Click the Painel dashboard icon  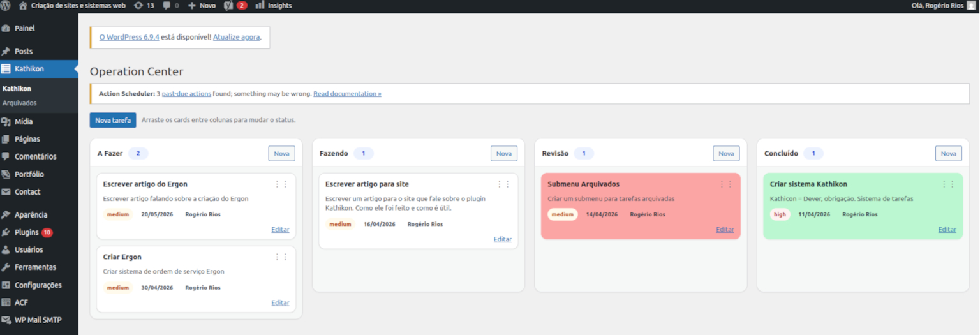pyautogui.click(x=6, y=29)
